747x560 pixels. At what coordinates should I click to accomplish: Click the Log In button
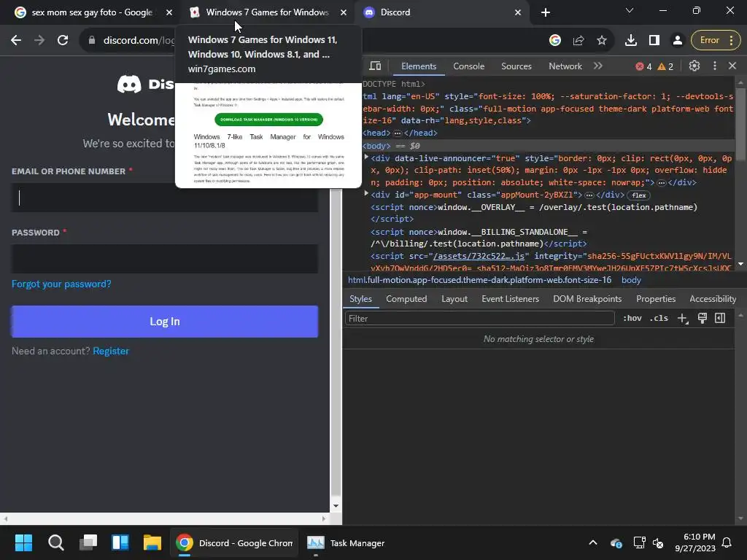click(x=165, y=322)
